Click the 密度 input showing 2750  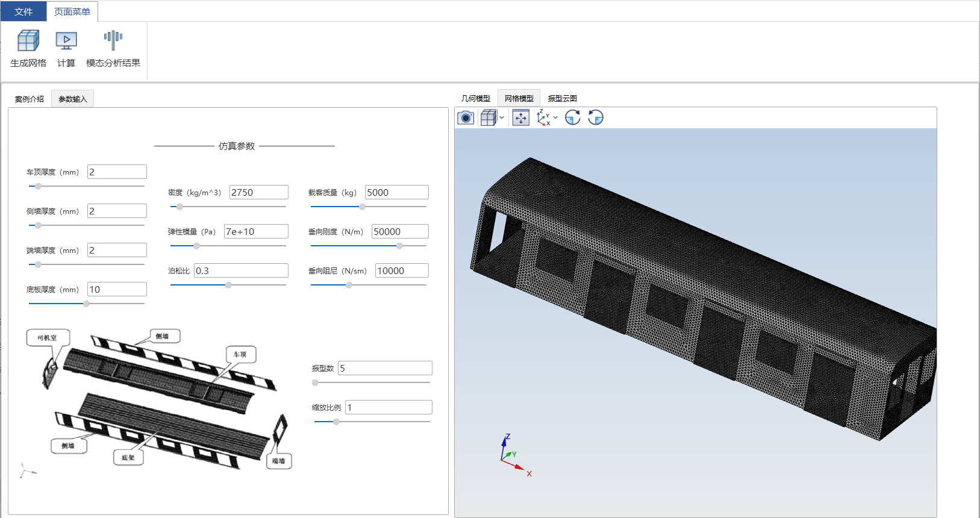259,192
